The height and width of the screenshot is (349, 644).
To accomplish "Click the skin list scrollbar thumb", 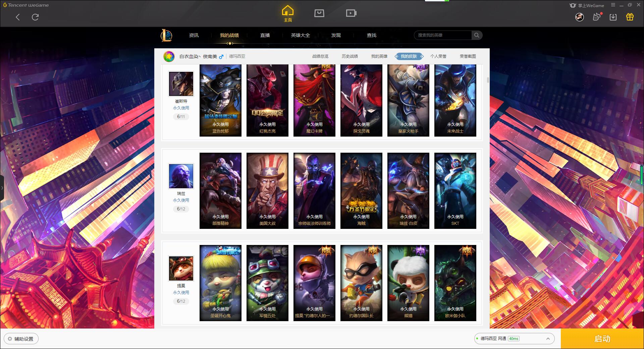I will (x=488, y=80).
